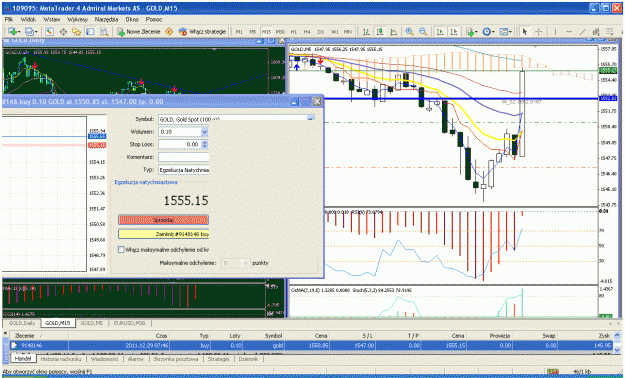Select the H4 timeframe button

point(307,32)
